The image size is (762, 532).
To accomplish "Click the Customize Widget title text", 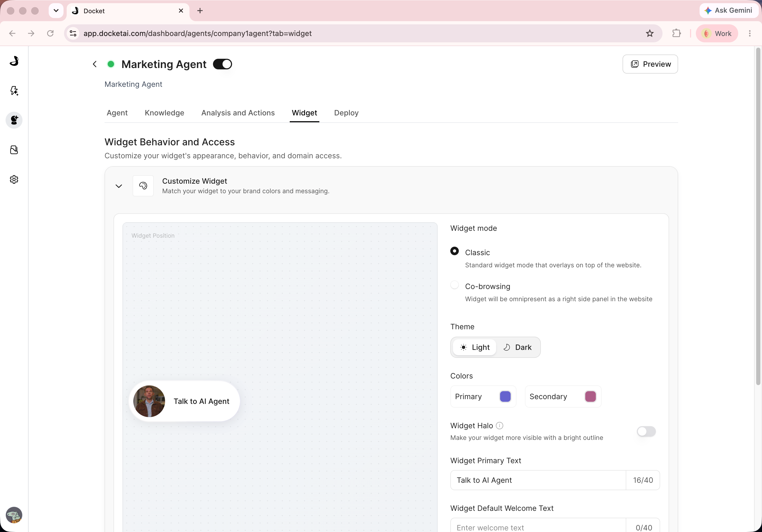I will click(194, 181).
